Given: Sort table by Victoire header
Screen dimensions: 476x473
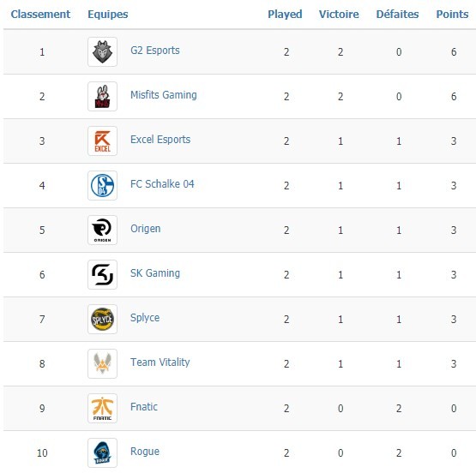Looking at the screenshot, I should pyautogui.click(x=339, y=15).
